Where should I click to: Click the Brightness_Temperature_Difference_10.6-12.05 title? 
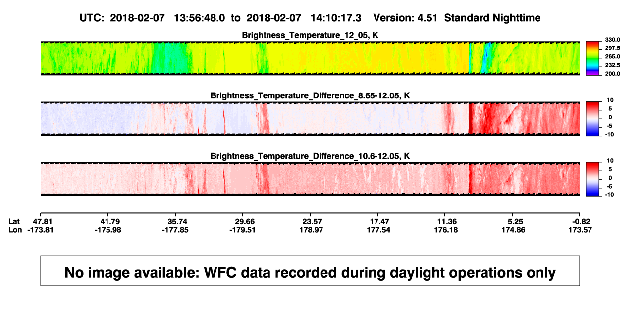(310, 156)
